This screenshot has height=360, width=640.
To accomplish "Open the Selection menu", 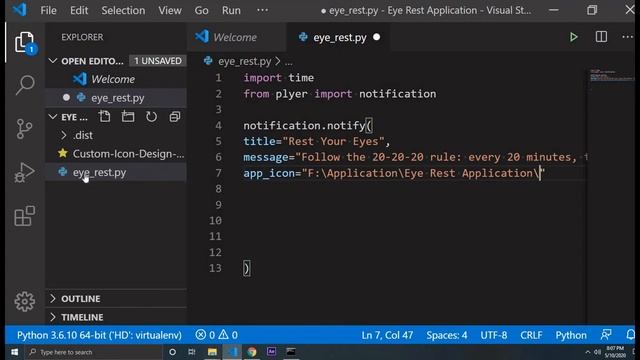I will [x=123, y=10].
